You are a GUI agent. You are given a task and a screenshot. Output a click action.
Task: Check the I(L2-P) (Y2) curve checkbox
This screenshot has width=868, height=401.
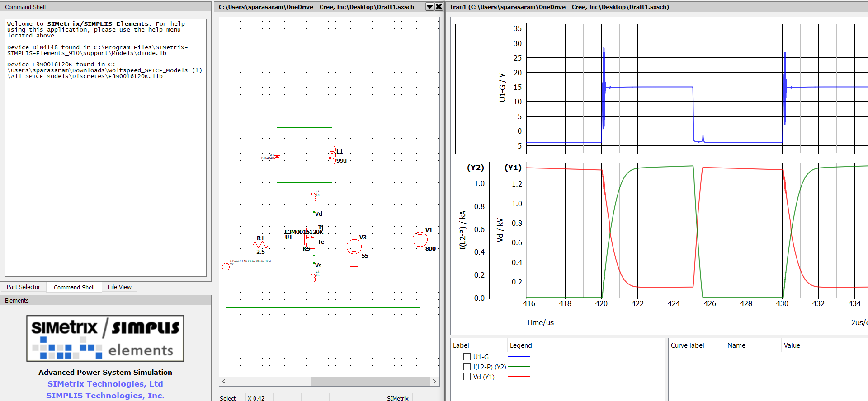467,367
